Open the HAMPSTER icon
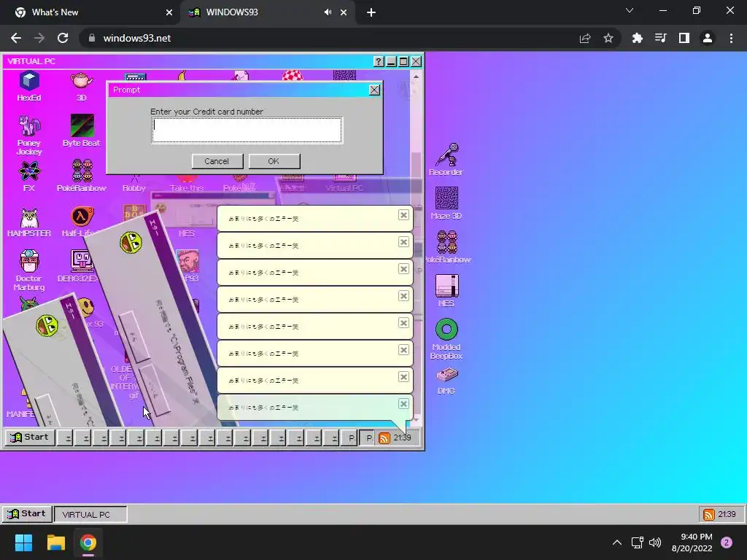Image resolution: width=747 pixels, height=560 pixels. coord(29,222)
